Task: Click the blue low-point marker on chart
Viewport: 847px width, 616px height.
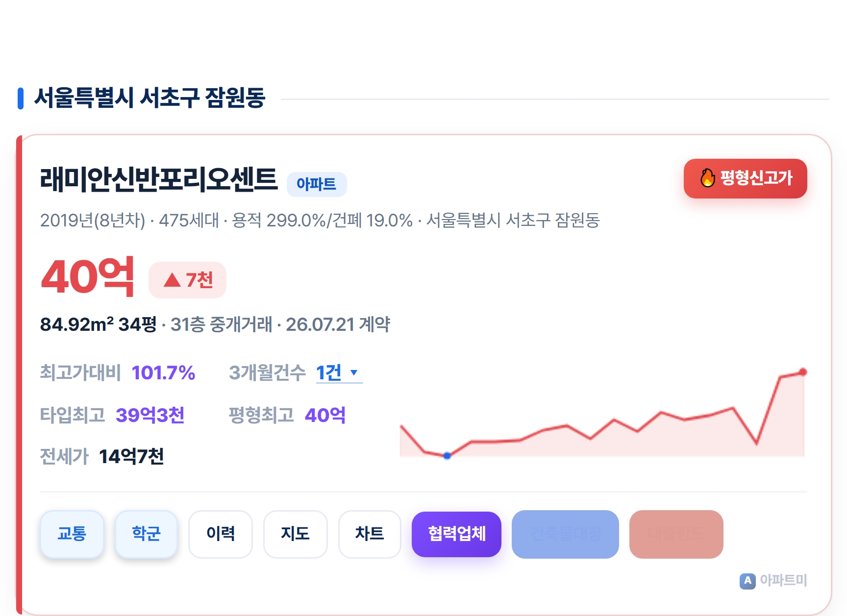Action: (x=447, y=456)
